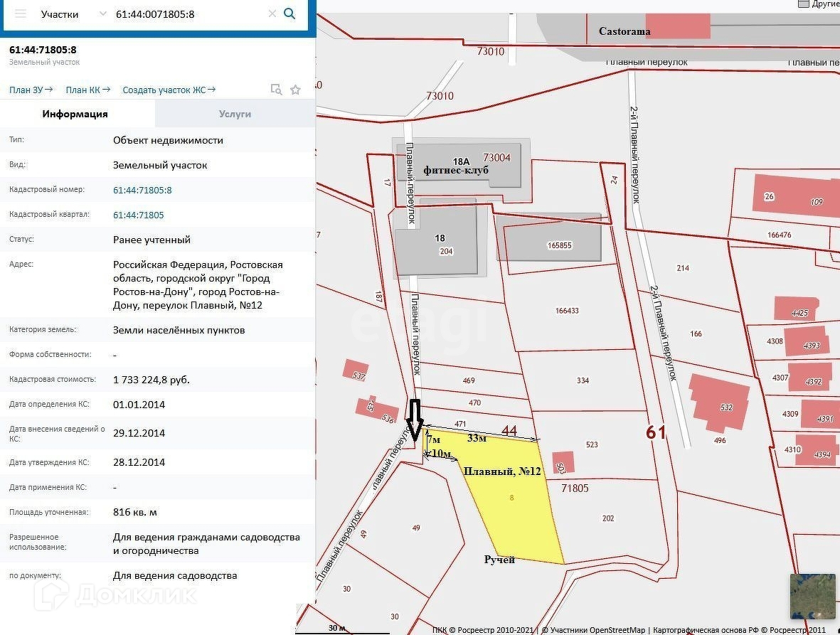Open the Услуги tab
The image size is (840, 635).
(235, 114)
